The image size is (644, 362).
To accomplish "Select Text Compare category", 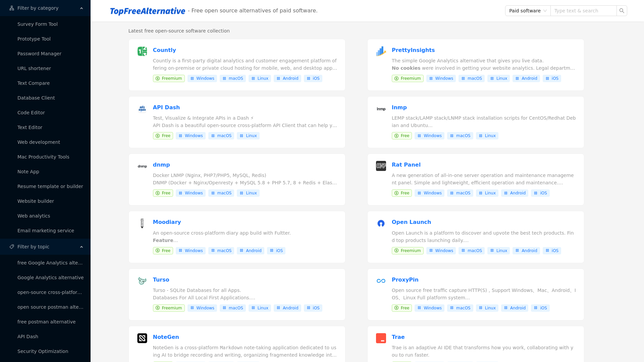I will [45, 83].
